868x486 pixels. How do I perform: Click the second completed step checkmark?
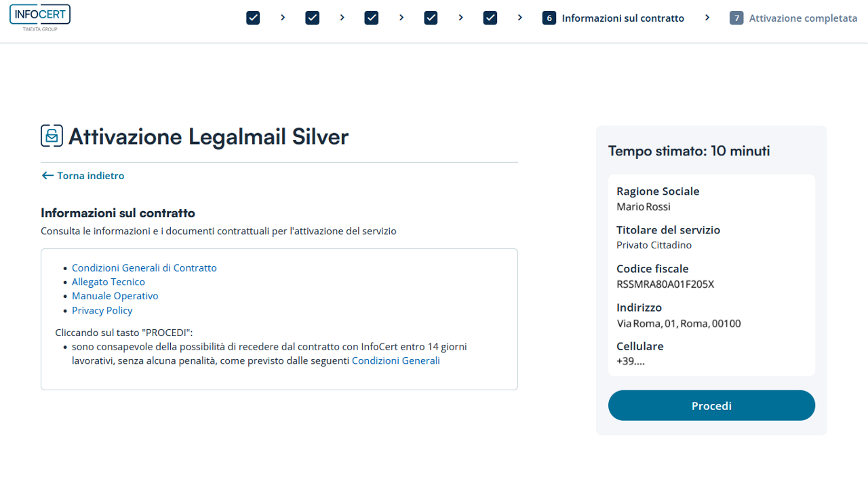pyautogui.click(x=313, y=18)
